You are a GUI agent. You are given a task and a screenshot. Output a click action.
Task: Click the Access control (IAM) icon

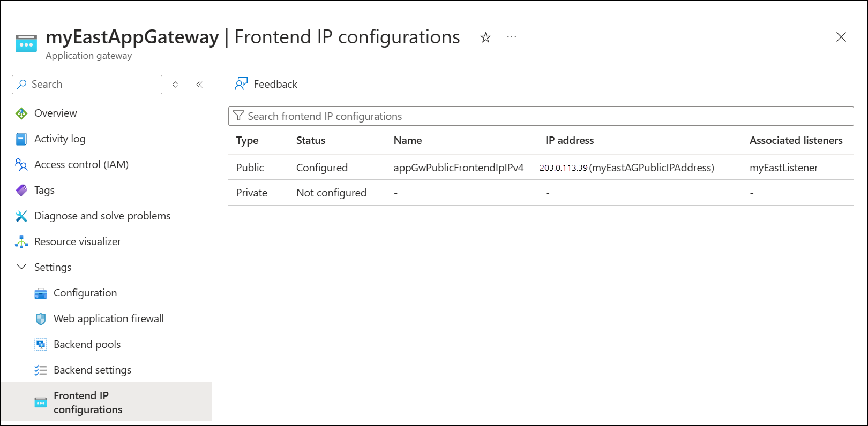(21, 164)
